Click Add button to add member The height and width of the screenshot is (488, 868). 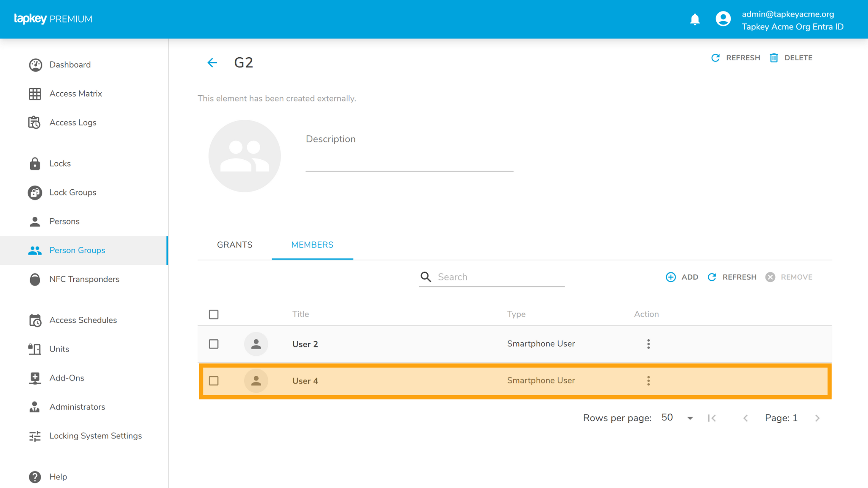[682, 277]
